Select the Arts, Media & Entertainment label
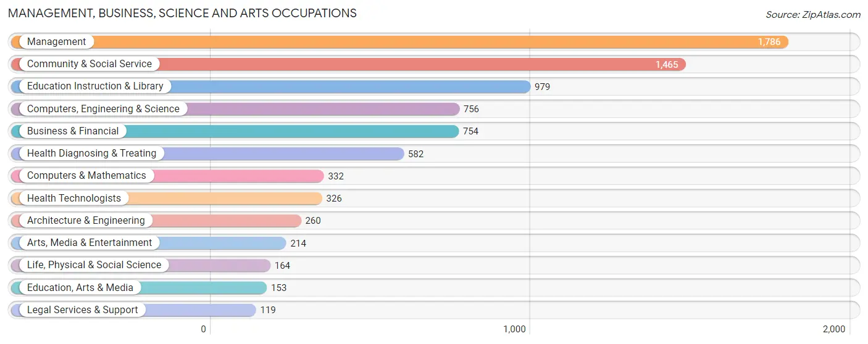The width and height of the screenshot is (868, 344). point(90,243)
